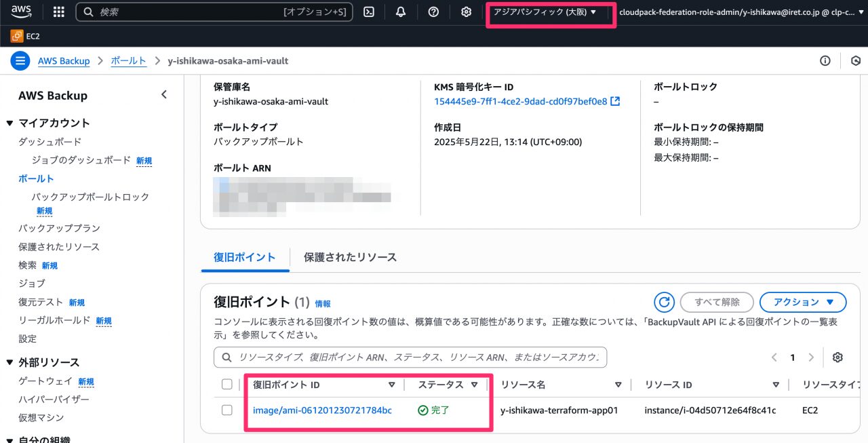Open the アジアパシフィック (大阪) region dropdown

pos(545,12)
